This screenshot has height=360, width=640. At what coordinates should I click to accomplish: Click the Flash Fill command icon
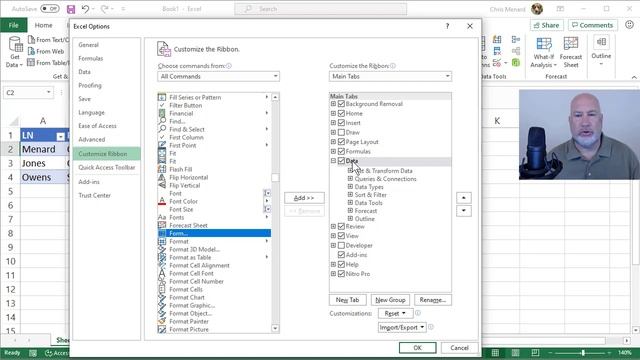[162, 169]
